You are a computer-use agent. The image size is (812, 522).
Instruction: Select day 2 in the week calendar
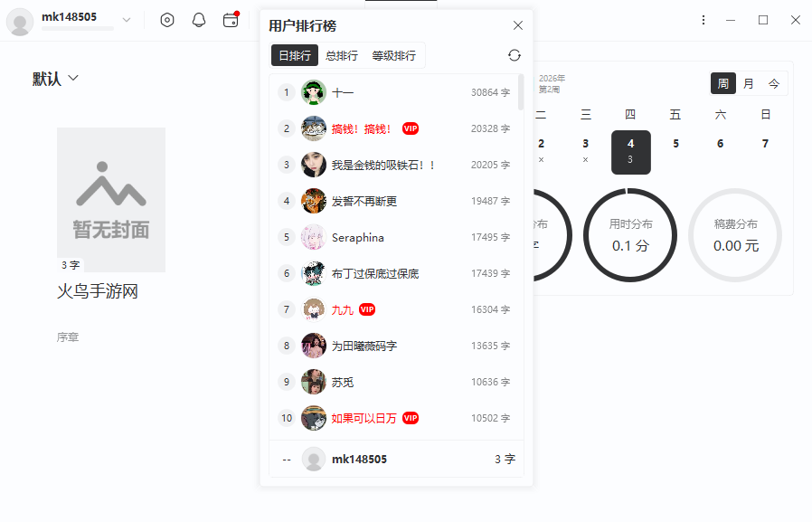541,150
